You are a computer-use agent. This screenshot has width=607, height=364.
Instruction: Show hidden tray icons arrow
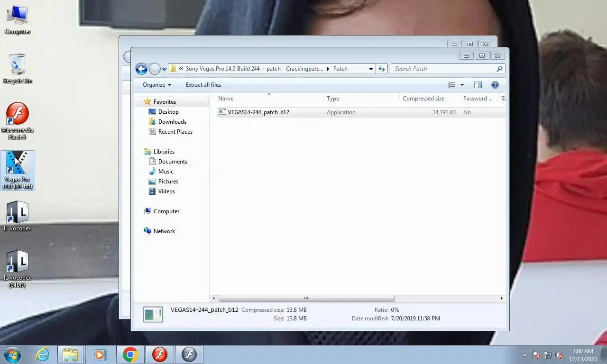tap(524, 355)
